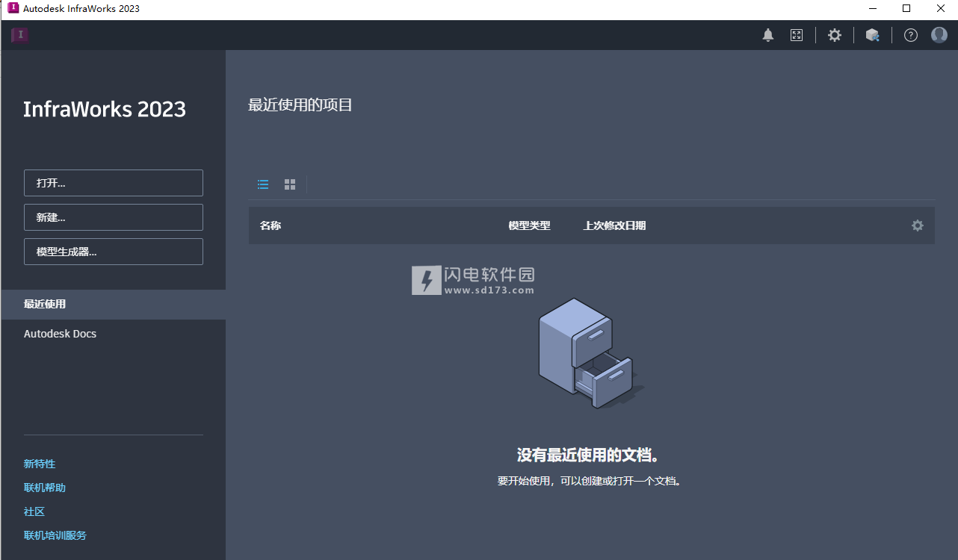
Task: Switch to list view
Action: tap(263, 184)
